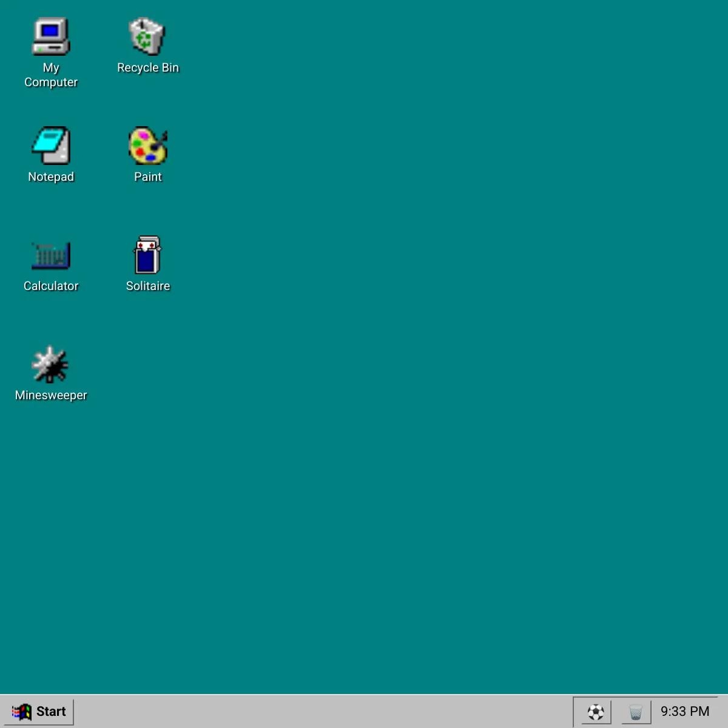
Task: Select the My Computer label text
Action: click(51, 75)
